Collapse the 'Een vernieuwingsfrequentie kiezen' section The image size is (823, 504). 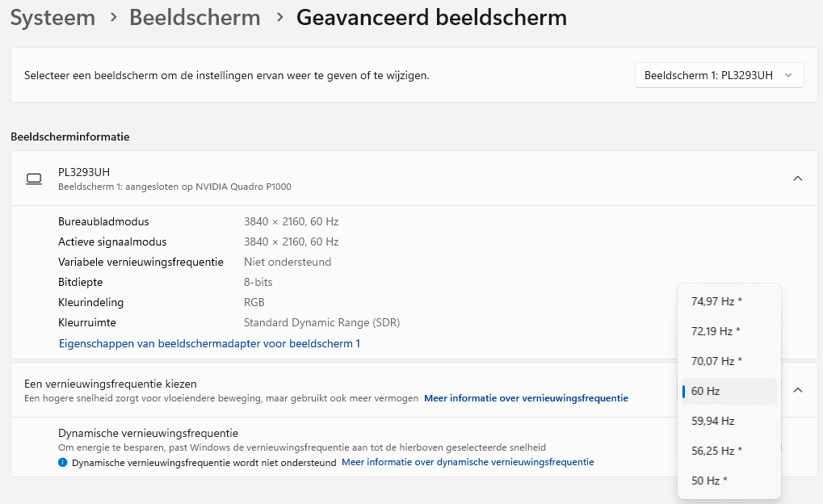tap(797, 389)
